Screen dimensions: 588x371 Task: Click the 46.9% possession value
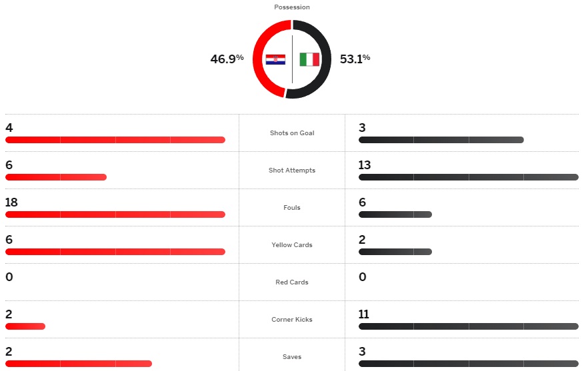click(x=227, y=59)
